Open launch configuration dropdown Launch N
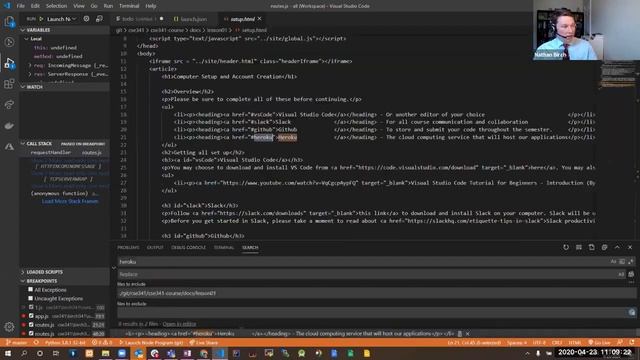Image resolution: width=640 pixels, height=360 pixels. click(x=62, y=19)
